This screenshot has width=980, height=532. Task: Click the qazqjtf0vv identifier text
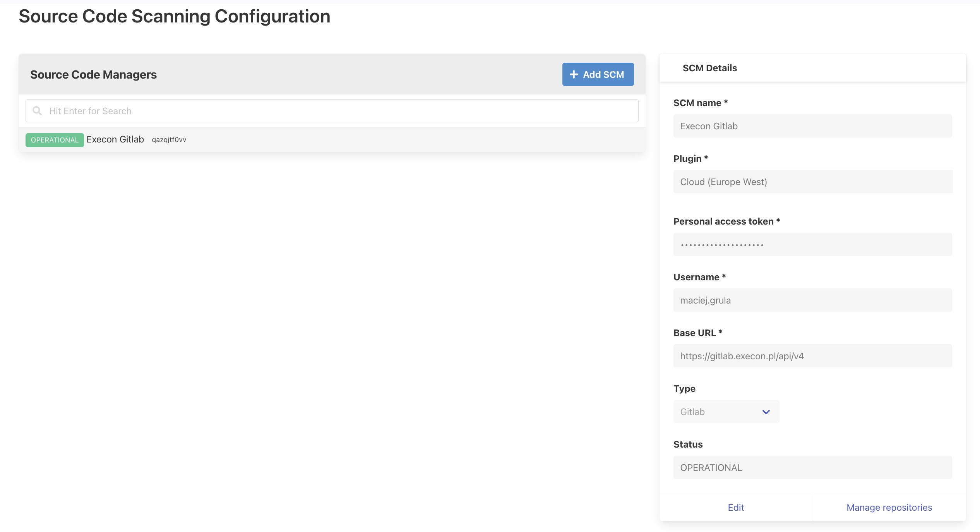click(x=169, y=140)
